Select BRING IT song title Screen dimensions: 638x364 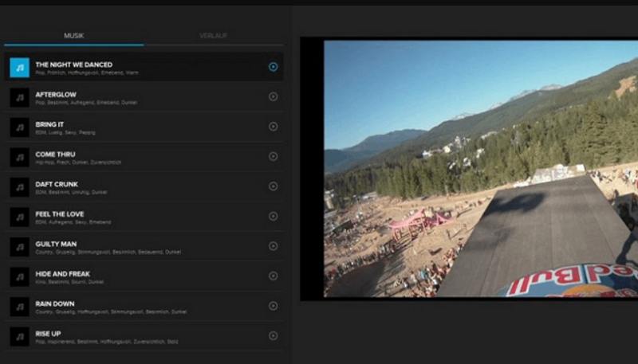click(x=49, y=124)
